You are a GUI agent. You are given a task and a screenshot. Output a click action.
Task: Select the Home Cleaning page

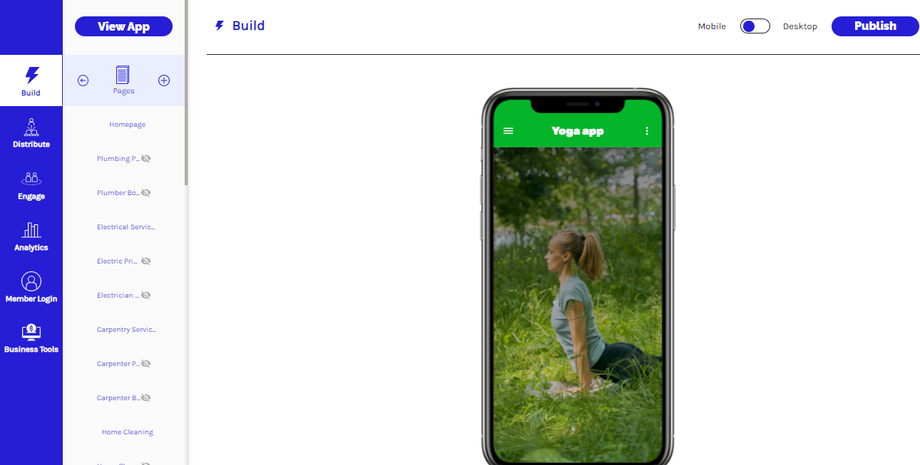[x=127, y=432]
